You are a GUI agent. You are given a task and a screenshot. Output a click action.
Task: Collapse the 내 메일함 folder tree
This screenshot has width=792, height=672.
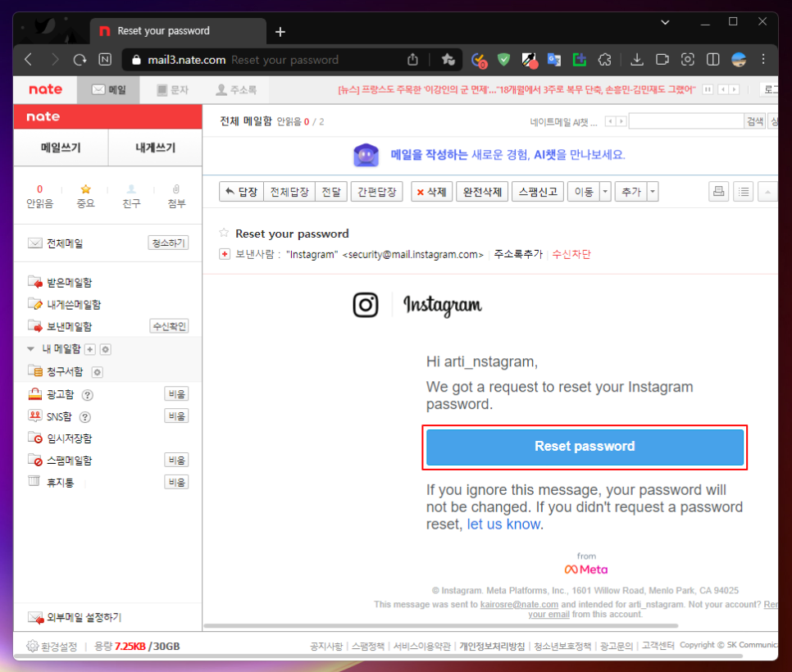coord(31,349)
